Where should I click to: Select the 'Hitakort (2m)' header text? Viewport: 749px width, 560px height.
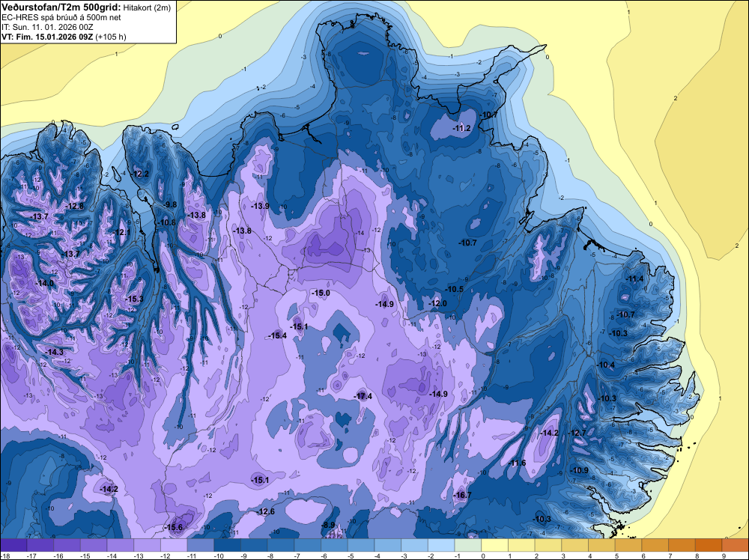click(147, 7)
